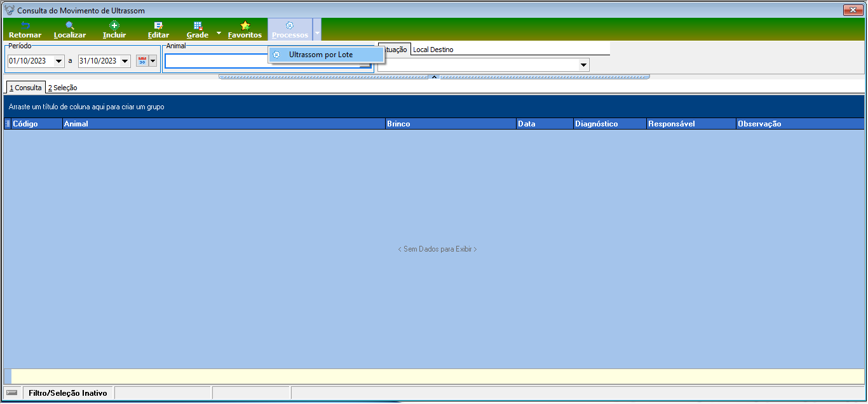Sort by the Responsável column header
868x404 pixels.
coord(691,124)
